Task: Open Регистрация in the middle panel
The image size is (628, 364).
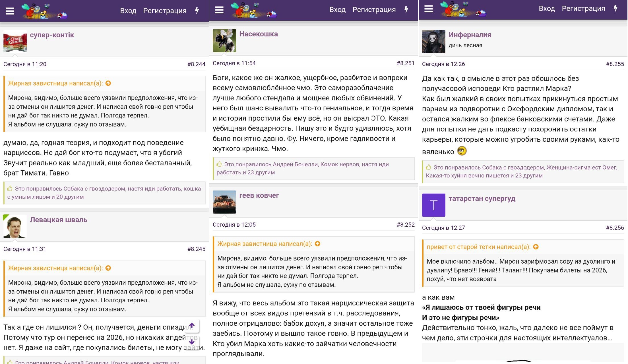Action: 374,10
